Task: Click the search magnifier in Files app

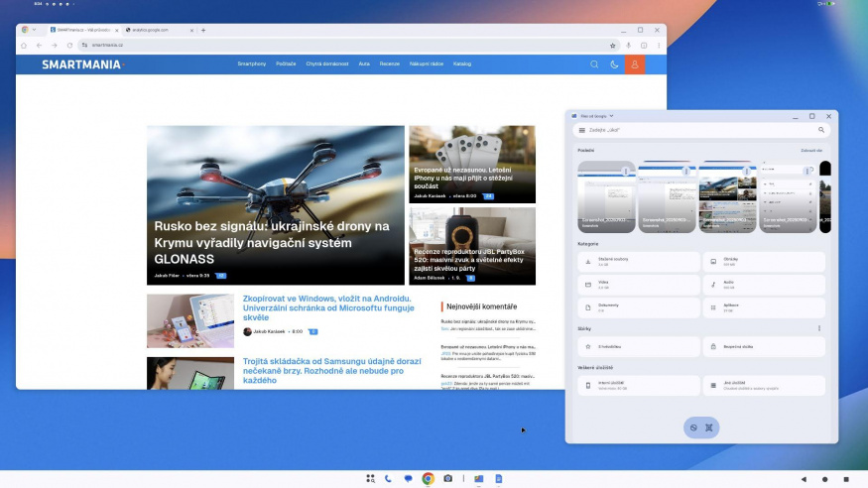Action: [x=821, y=130]
